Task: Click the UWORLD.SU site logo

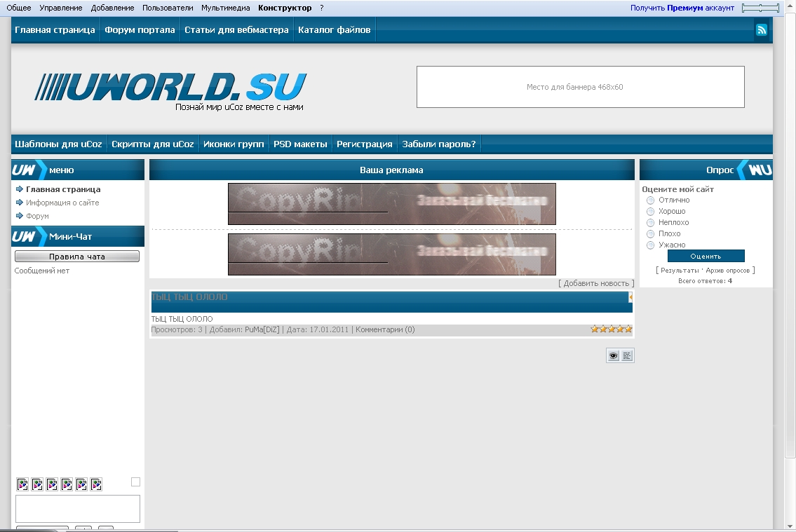Action: coord(170,87)
